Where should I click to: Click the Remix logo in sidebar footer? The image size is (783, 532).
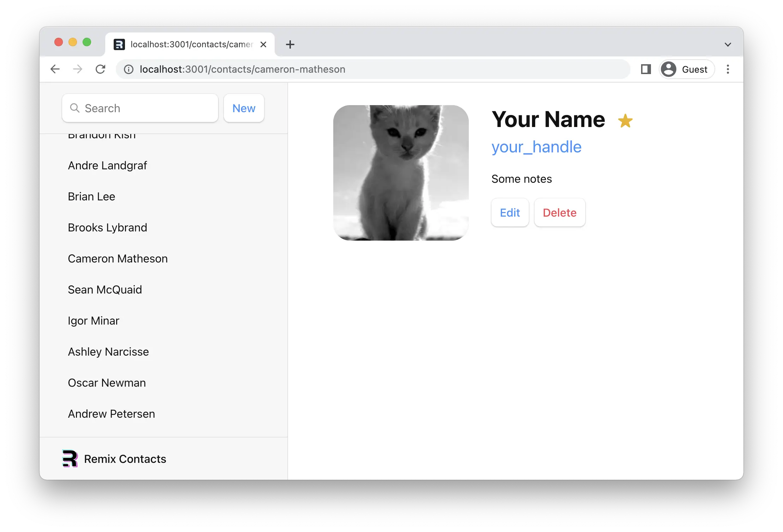70,459
